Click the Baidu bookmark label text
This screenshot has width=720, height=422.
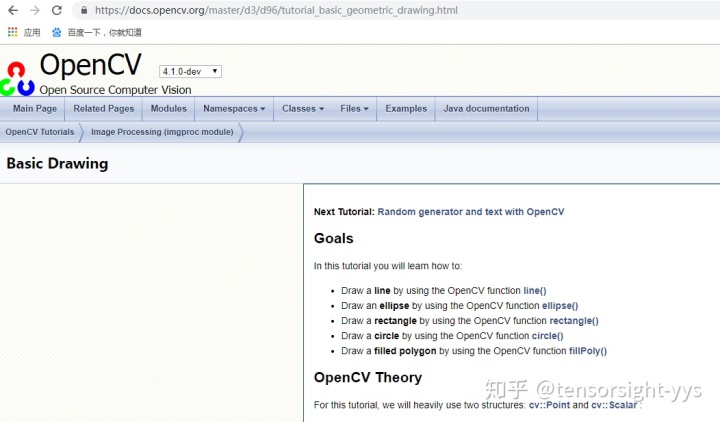[104, 32]
